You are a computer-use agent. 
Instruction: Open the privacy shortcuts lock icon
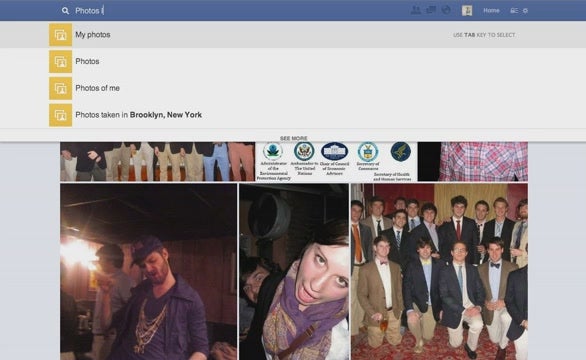pyautogui.click(x=514, y=11)
